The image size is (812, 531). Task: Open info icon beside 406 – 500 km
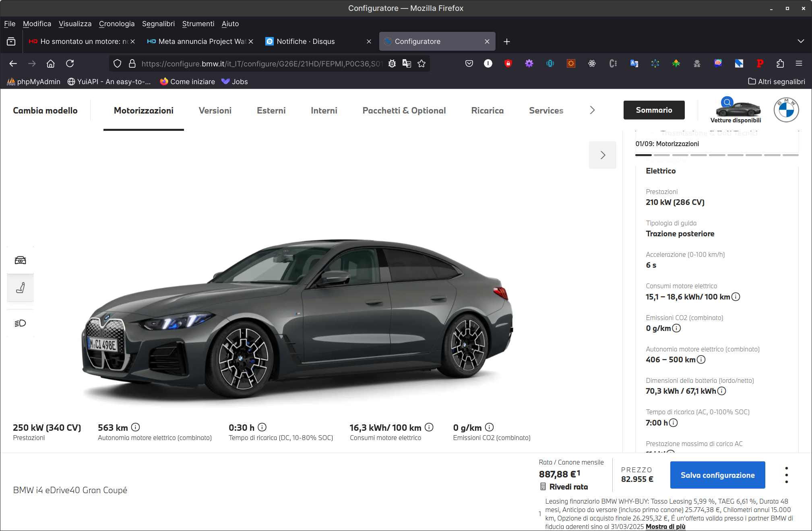701,360
